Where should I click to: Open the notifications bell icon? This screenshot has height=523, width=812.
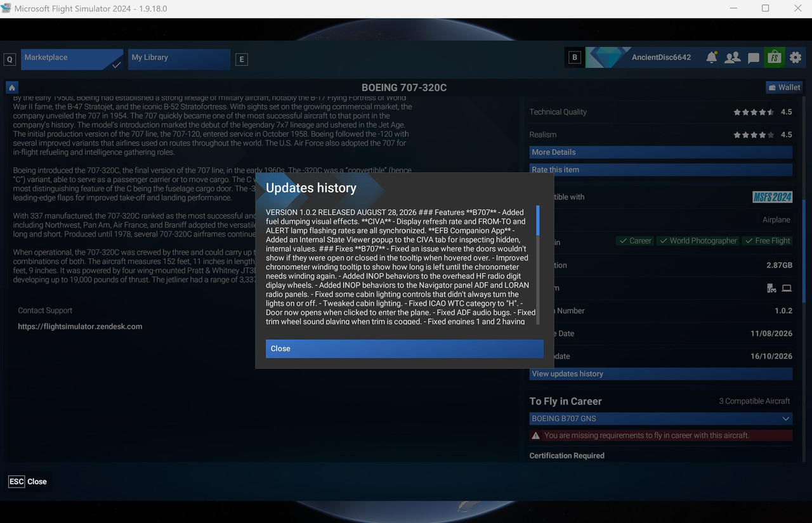712,58
